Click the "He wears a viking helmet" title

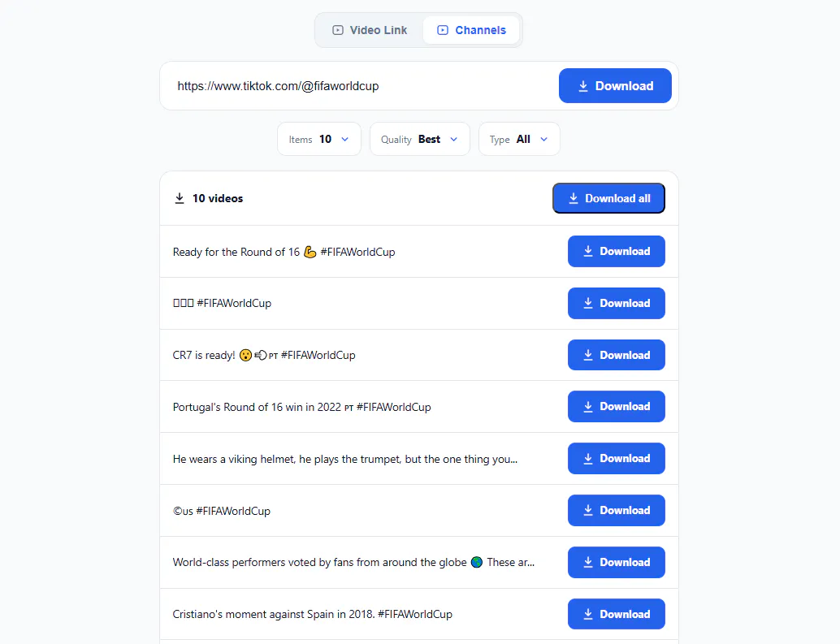[x=345, y=459]
